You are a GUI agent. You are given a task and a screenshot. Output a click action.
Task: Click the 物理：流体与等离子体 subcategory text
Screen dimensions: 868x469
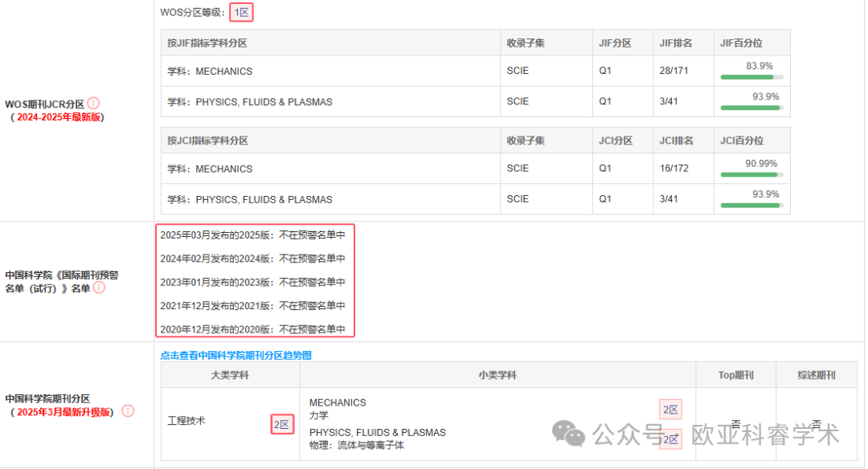point(357,445)
